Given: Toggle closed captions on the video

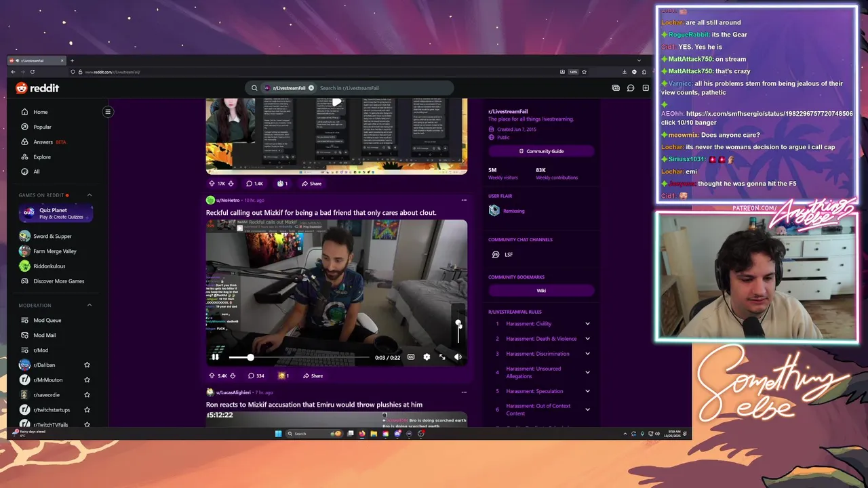Looking at the screenshot, I should click(x=411, y=357).
